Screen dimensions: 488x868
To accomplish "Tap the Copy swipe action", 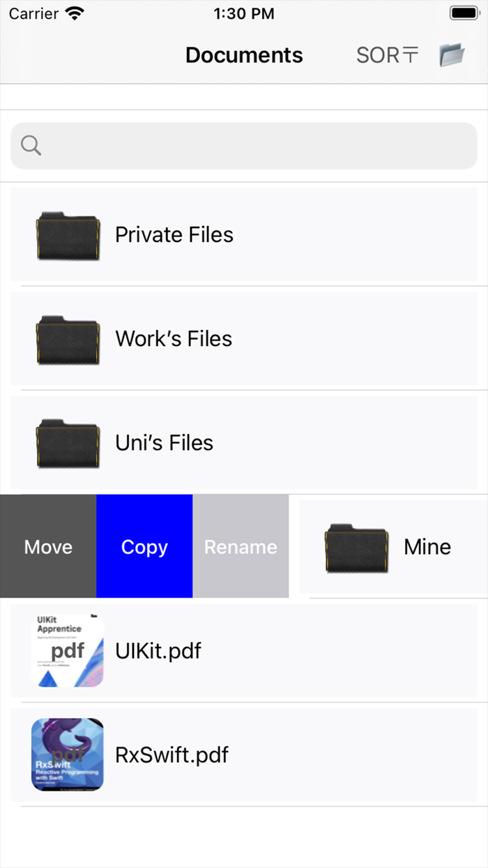I will pyautogui.click(x=144, y=546).
